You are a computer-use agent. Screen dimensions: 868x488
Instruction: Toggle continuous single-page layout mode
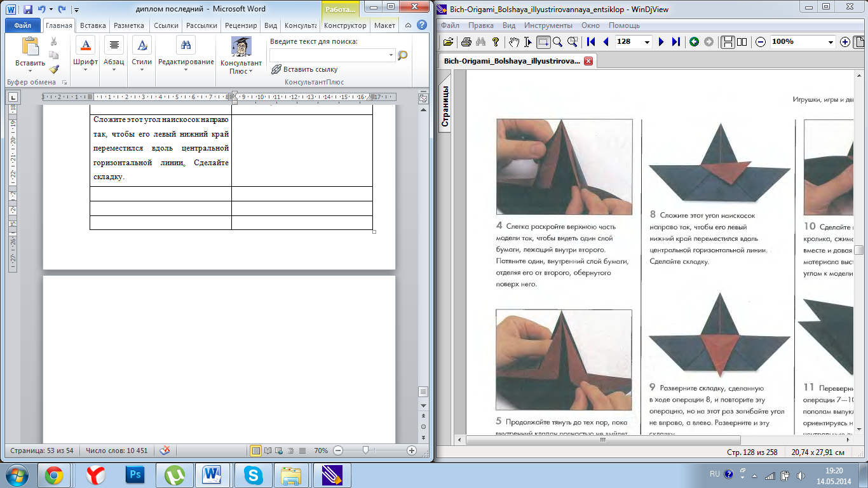pyautogui.click(x=728, y=42)
